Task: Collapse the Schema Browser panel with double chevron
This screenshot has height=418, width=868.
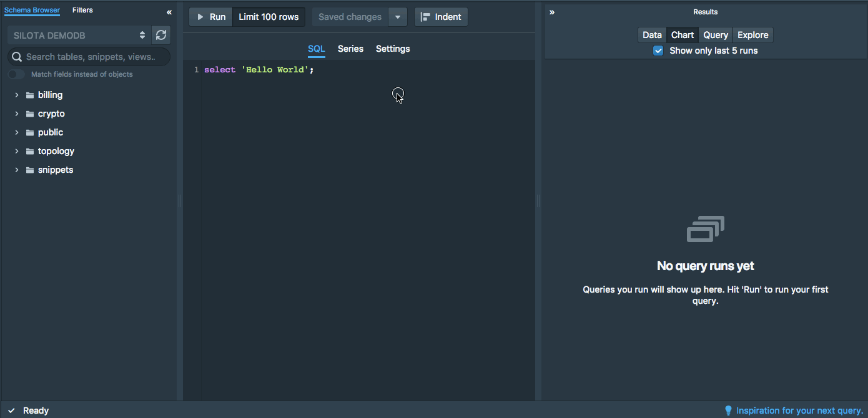Action: pos(169,12)
